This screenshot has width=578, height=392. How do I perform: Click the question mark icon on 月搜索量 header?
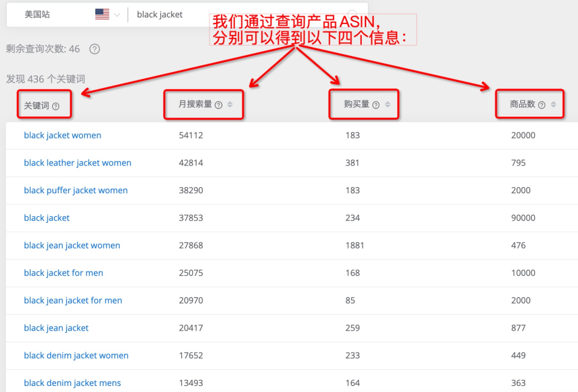pos(219,105)
